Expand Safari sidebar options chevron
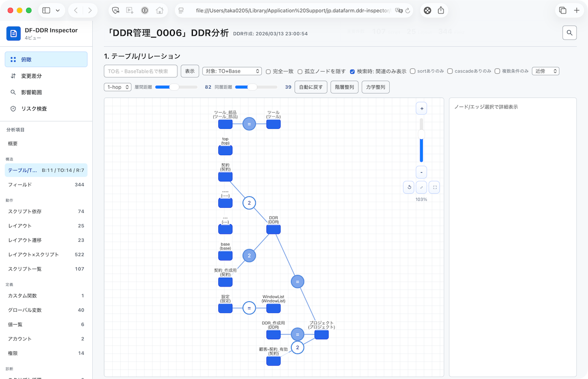The image size is (588, 379). pyautogui.click(x=58, y=10)
